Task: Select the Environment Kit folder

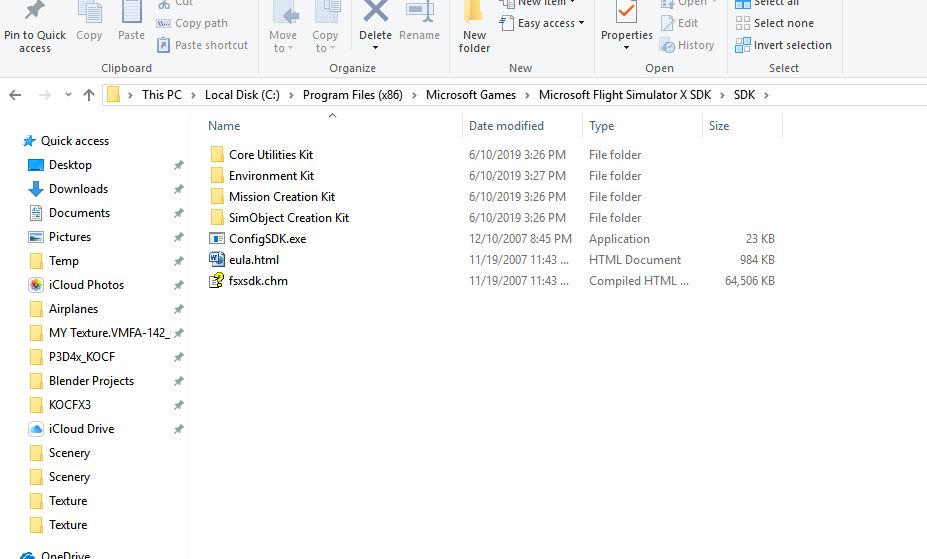Action: [271, 176]
